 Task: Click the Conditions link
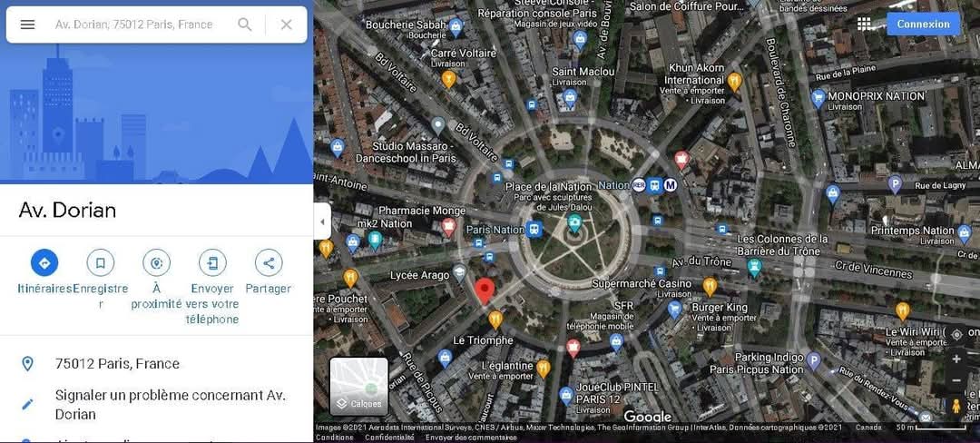coord(334,438)
